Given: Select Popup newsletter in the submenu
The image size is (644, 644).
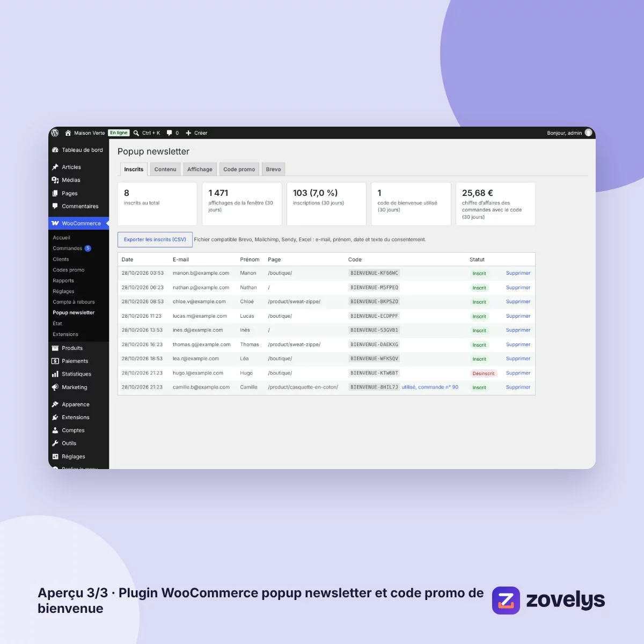Looking at the screenshot, I should click(74, 313).
